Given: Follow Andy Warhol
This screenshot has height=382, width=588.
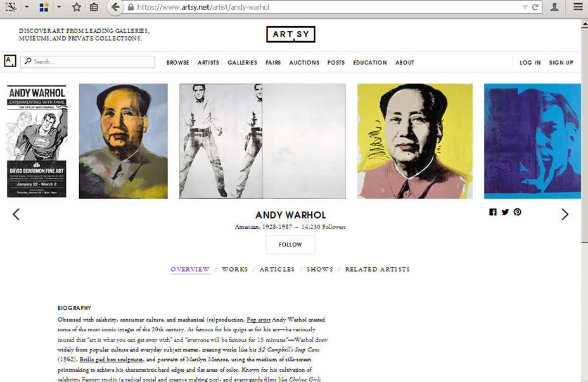Looking at the screenshot, I should click(290, 245).
